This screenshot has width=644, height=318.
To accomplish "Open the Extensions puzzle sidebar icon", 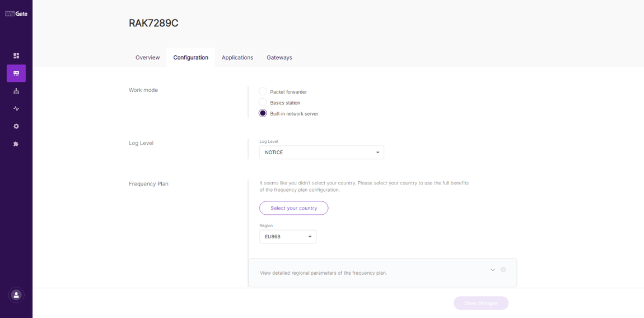I will click(16, 144).
